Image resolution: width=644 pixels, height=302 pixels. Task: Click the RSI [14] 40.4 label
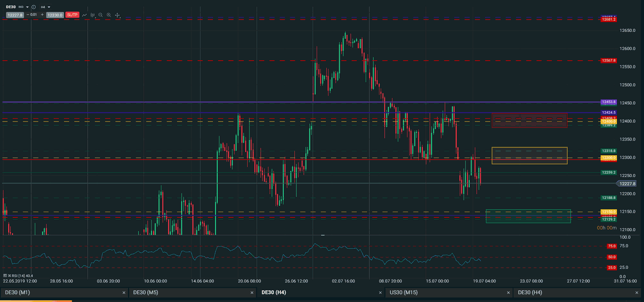click(23, 276)
